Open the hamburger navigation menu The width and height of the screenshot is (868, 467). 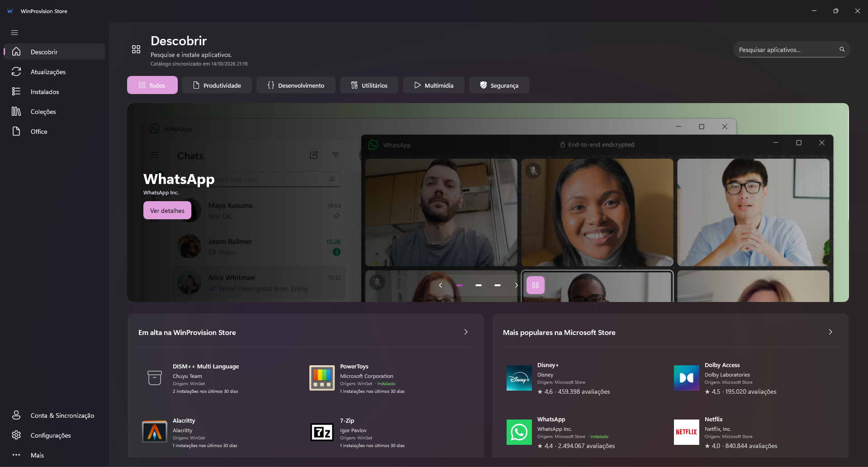pyautogui.click(x=14, y=33)
